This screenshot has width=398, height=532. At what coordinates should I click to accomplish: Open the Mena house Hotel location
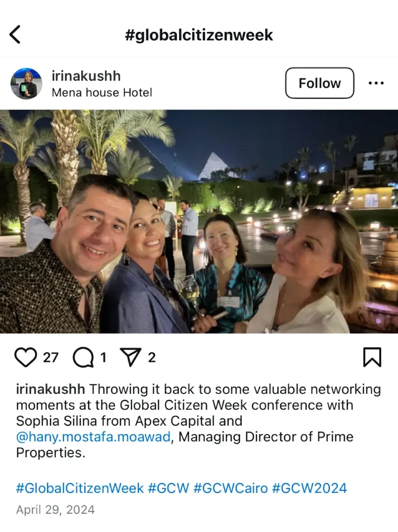point(102,92)
